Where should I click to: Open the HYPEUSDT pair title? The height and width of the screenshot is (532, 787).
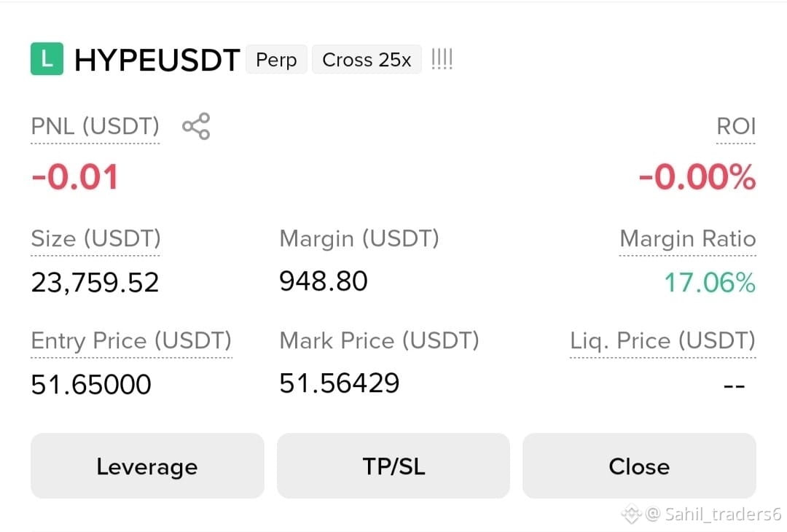157,60
